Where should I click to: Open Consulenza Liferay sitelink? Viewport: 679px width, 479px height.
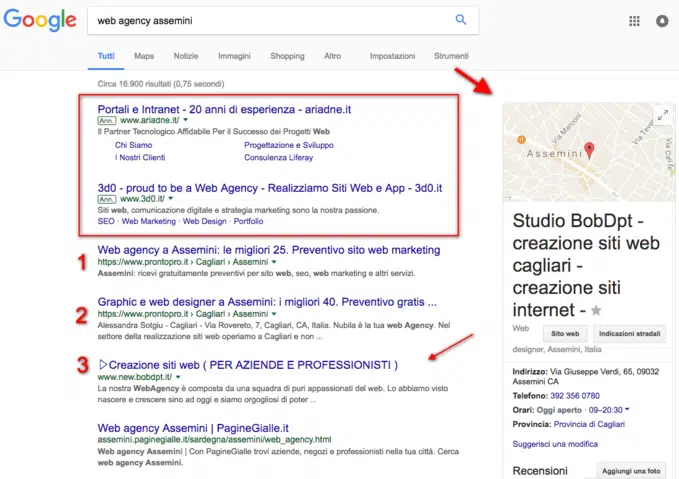coord(278,158)
